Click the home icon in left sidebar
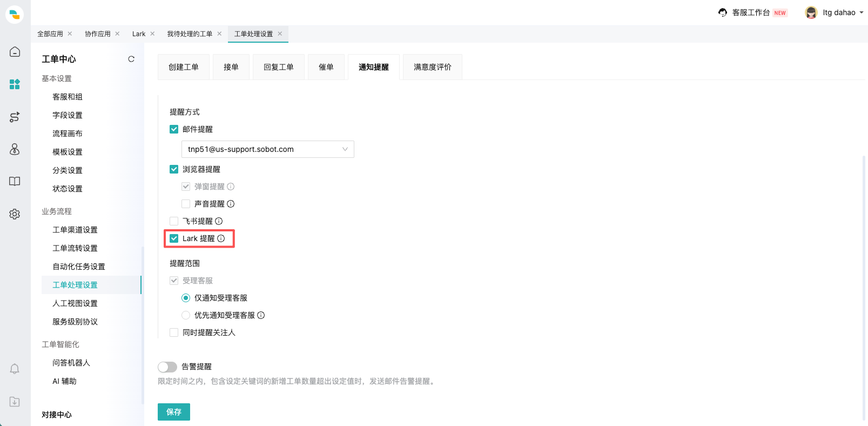Image resolution: width=868 pixels, height=426 pixels. tap(15, 52)
